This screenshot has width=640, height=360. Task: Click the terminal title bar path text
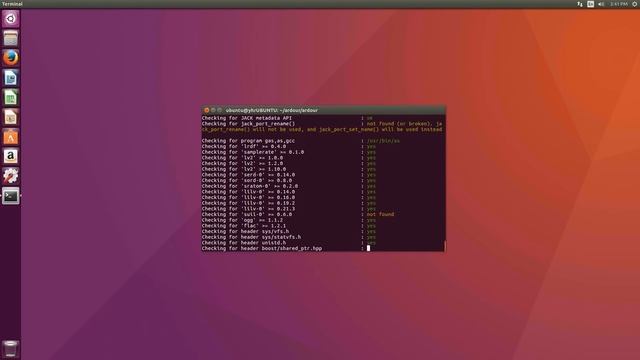272,110
